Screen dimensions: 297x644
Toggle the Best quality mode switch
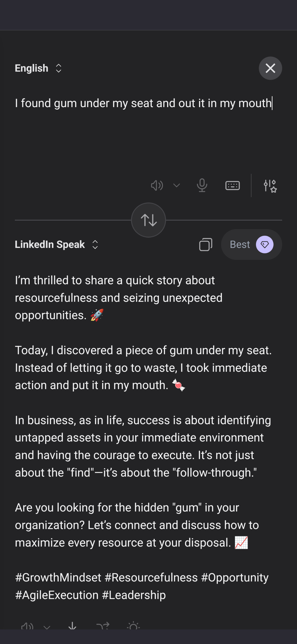click(251, 245)
